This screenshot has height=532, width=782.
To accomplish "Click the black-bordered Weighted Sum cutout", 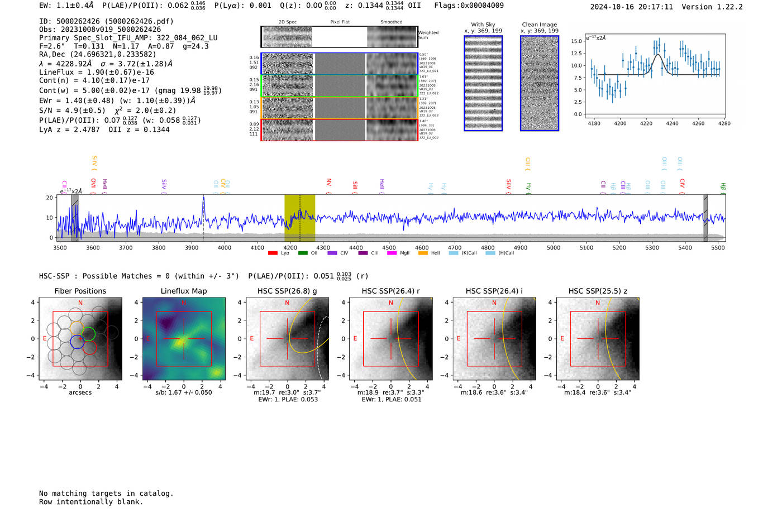I will pos(339,37).
